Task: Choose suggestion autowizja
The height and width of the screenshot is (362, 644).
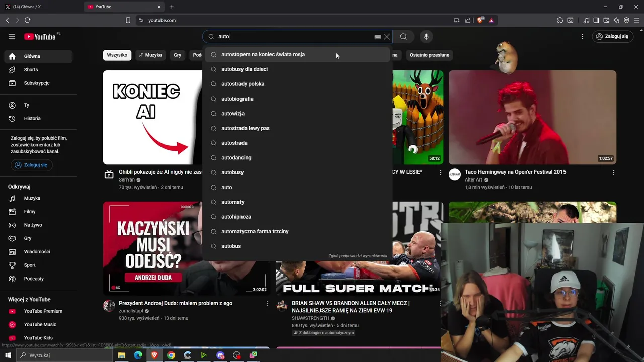Action: (x=297, y=113)
